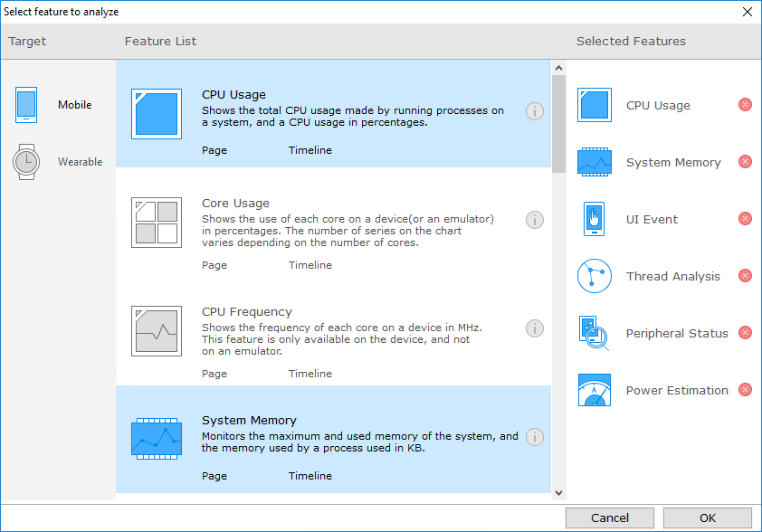The height and width of the screenshot is (532, 762).
Task: Click the Power Estimation icon
Action: 594,390
